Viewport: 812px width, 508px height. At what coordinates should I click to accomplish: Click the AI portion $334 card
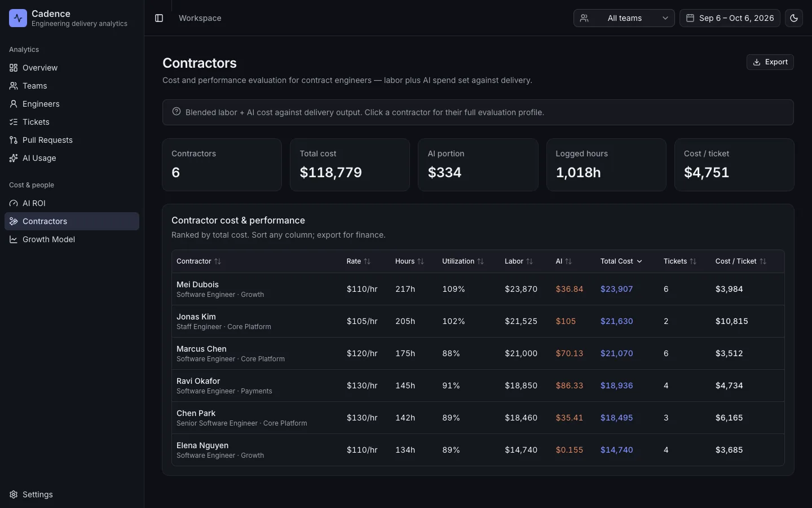[x=478, y=165]
